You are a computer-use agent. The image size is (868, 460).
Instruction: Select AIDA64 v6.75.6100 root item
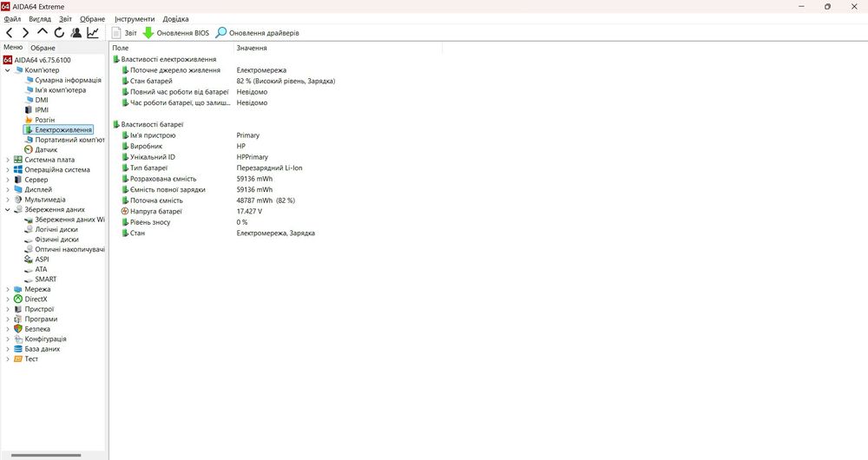pyautogui.click(x=37, y=60)
